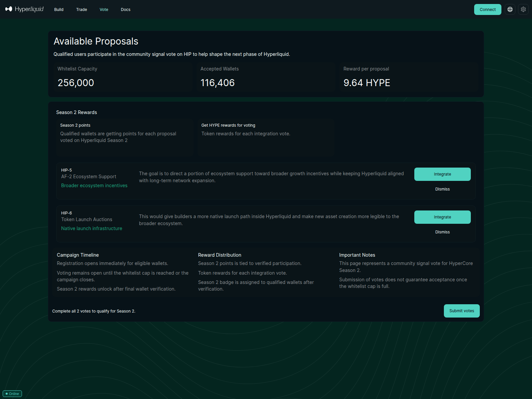Open the Build menu
Viewport: 532px width, 399px height.
[x=59, y=10]
